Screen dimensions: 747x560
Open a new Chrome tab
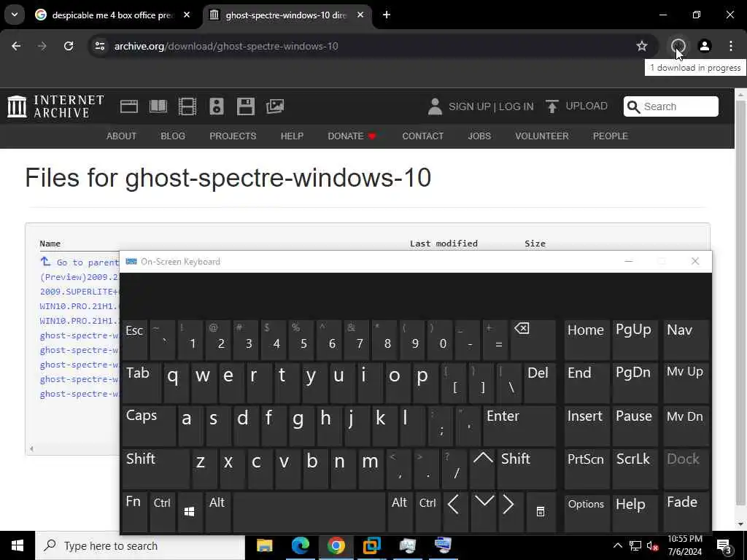pos(387,15)
